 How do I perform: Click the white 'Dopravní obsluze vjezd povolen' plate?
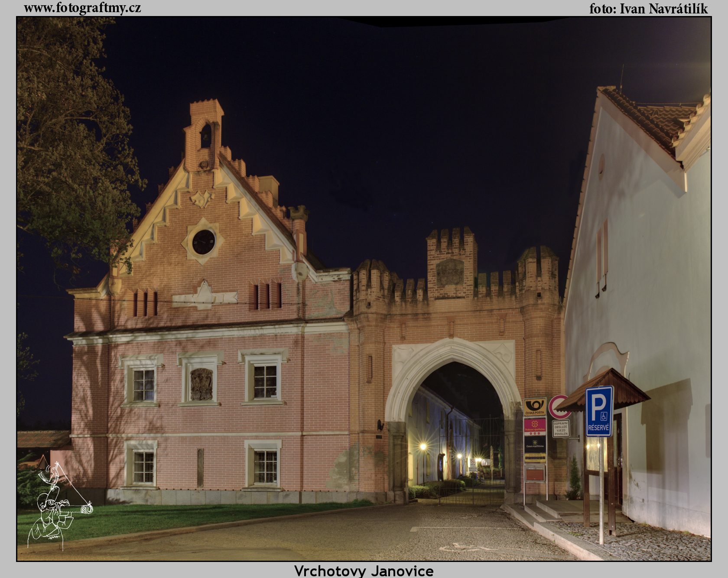click(560, 428)
